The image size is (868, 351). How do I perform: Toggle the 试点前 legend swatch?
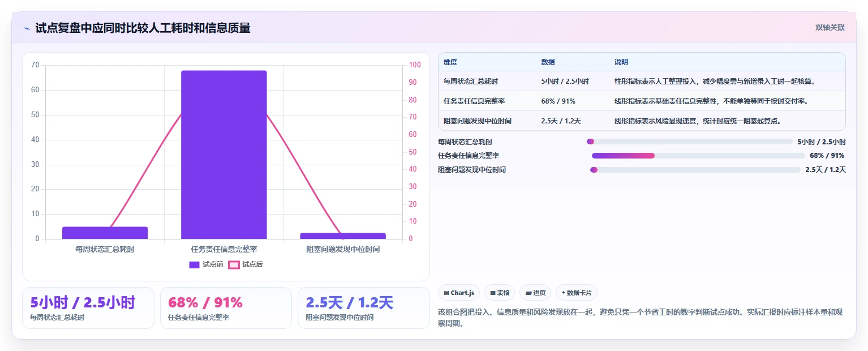click(x=194, y=265)
